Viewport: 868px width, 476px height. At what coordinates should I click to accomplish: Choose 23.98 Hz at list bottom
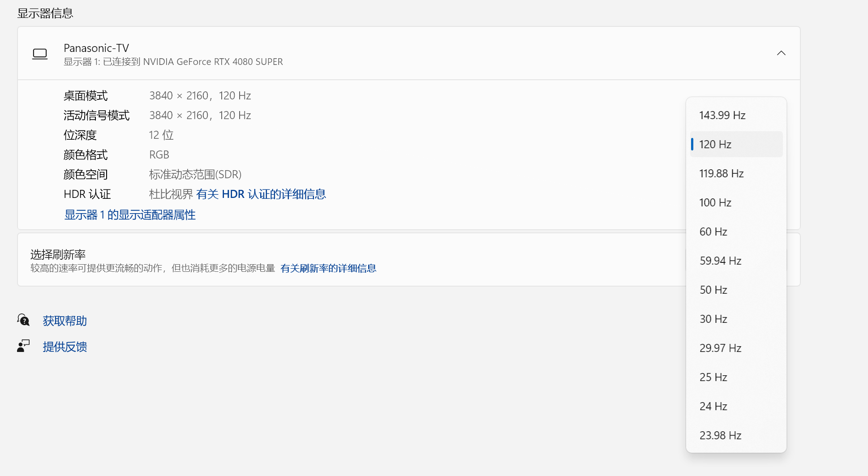coord(720,436)
